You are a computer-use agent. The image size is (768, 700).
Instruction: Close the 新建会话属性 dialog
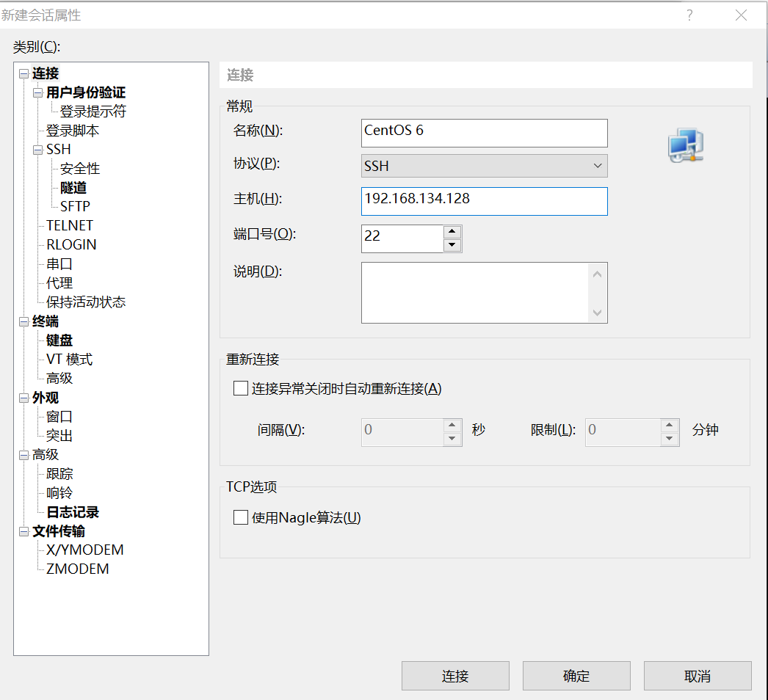[x=741, y=15]
